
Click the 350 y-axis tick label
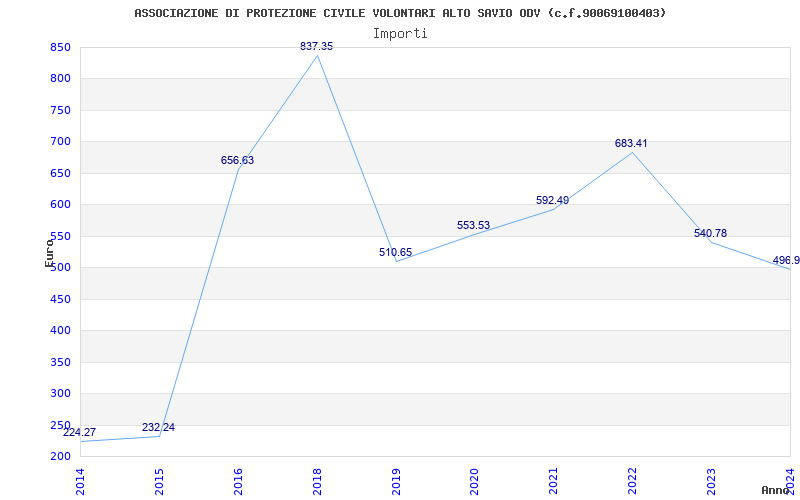[x=60, y=362]
